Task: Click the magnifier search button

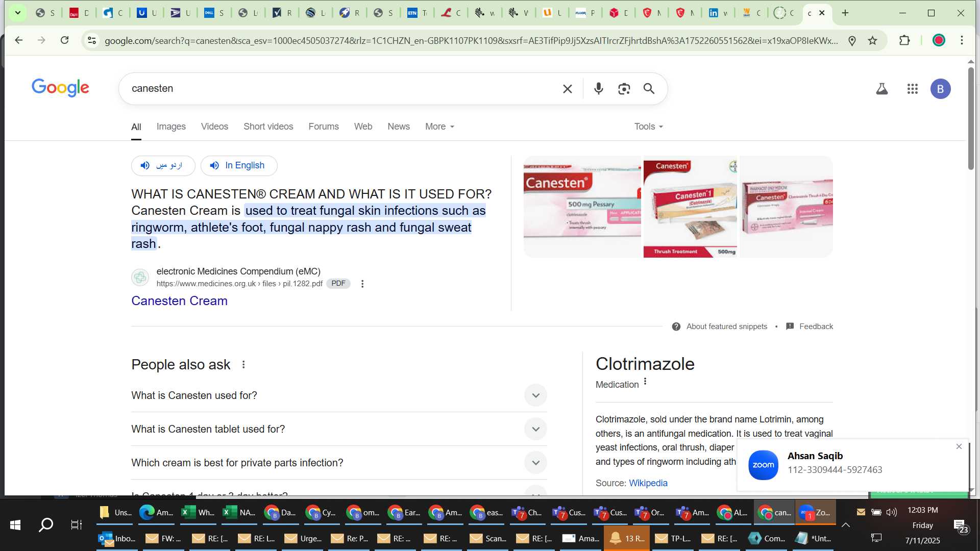Action: pyautogui.click(x=649, y=89)
